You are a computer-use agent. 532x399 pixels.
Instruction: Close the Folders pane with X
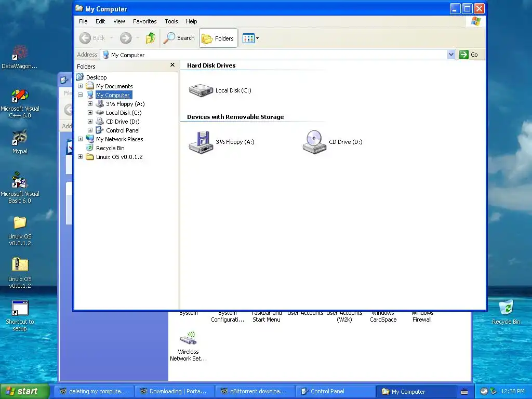point(172,65)
